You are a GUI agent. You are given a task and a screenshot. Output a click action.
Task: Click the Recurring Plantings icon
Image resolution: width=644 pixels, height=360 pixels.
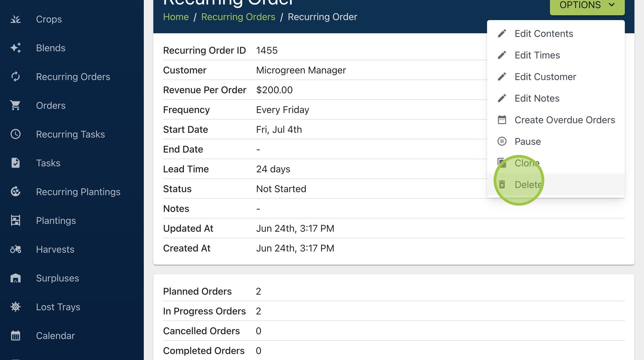point(16,192)
